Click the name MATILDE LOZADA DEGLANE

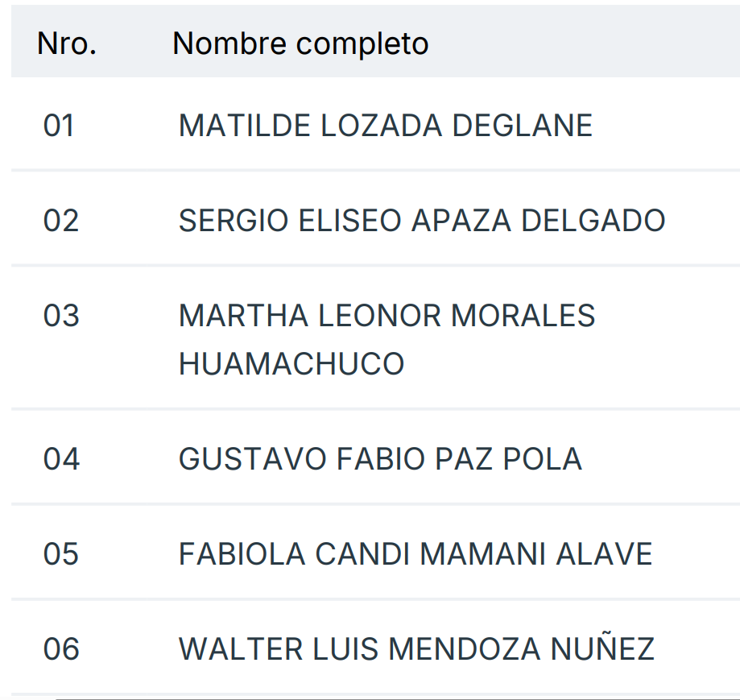pos(385,126)
